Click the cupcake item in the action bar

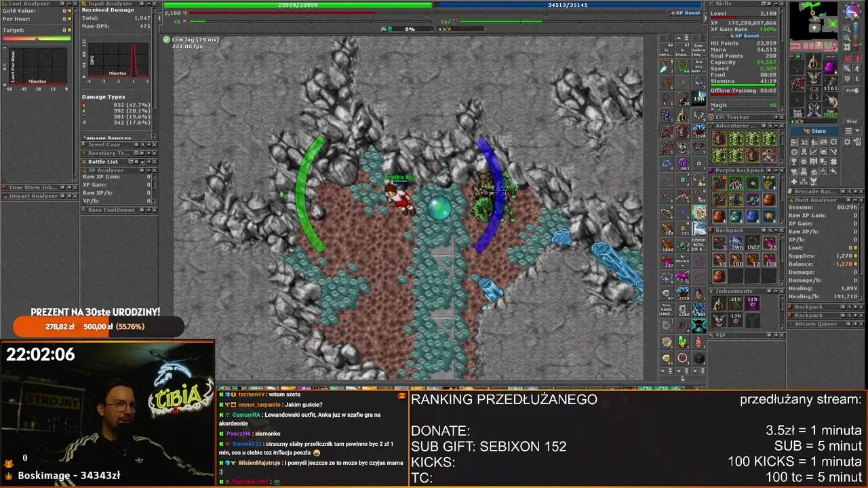click(698, 342)
